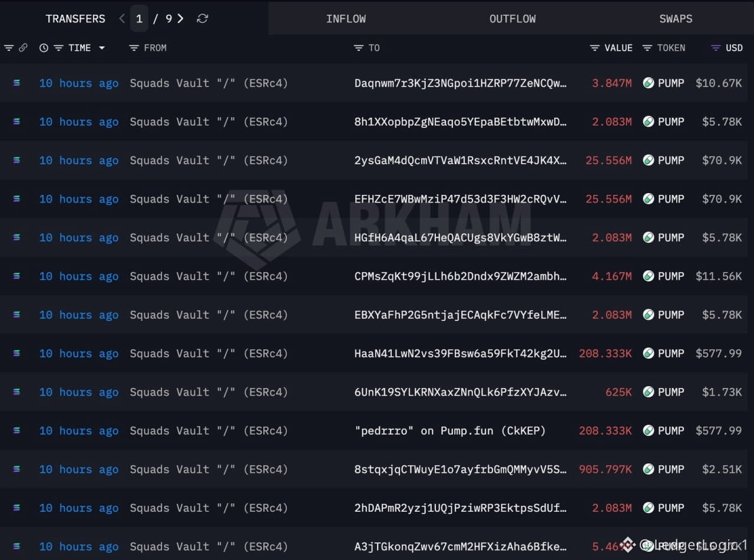Click the PUMP token icon on the EFHZcE7WBw row

click(649, 199)
